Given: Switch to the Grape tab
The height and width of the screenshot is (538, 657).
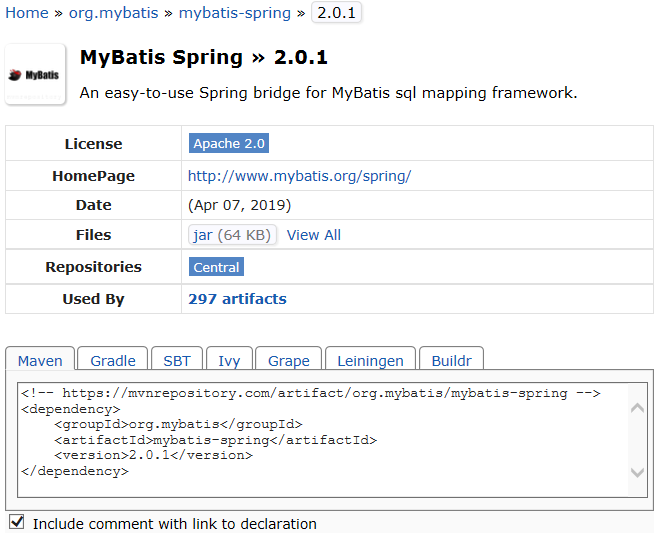Looking at the screenshot, I should [x=289, y=360].
